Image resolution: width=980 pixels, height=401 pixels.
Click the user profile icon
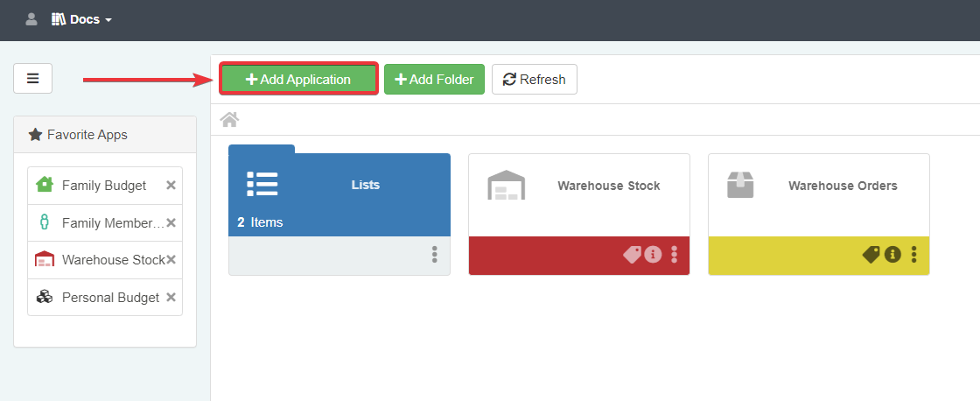click(31, 18)
